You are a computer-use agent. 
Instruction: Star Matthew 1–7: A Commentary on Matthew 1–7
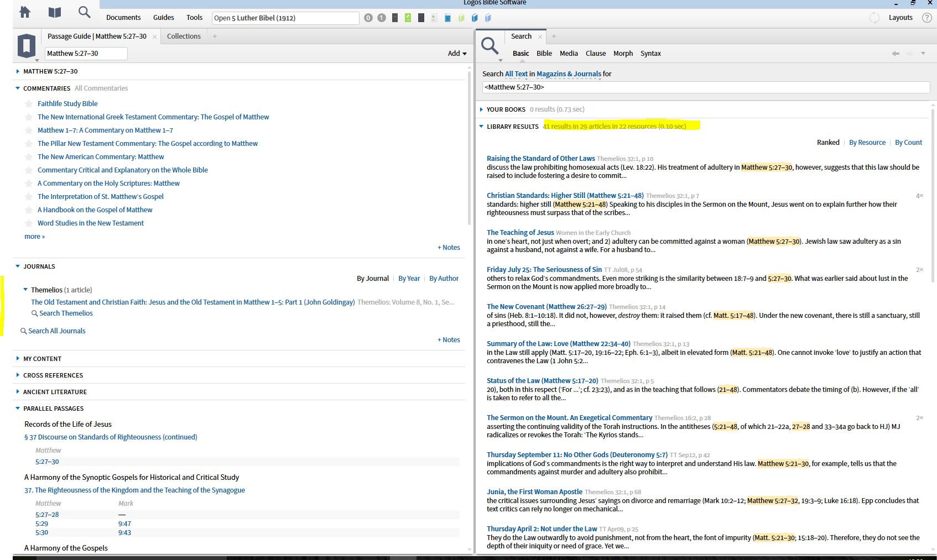click(x=29, y=130)
